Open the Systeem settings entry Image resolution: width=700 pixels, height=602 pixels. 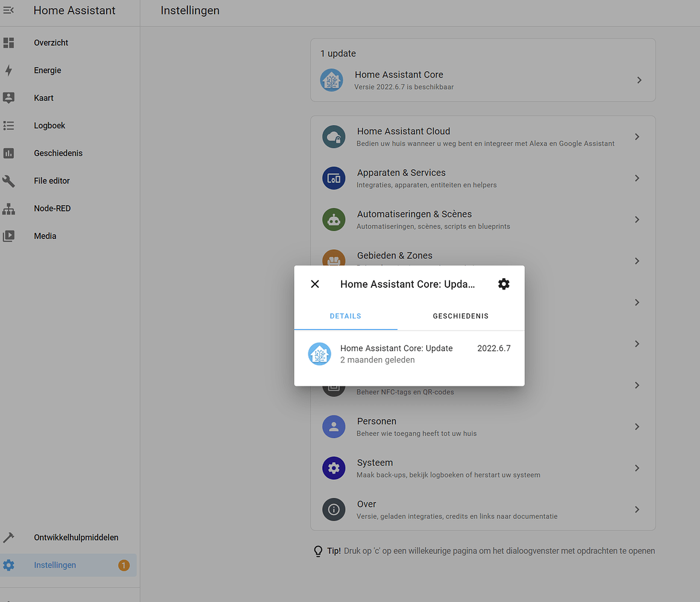tap(375, 463)
